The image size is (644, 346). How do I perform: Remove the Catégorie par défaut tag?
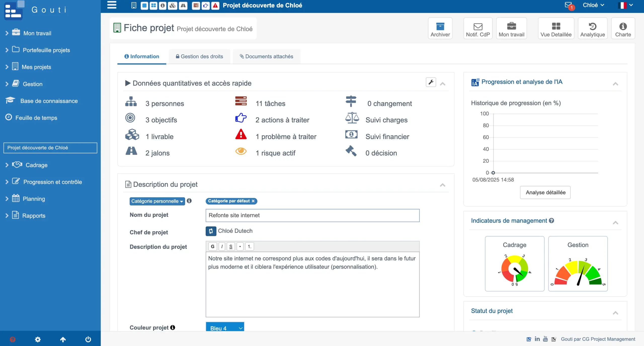[253, 201]
